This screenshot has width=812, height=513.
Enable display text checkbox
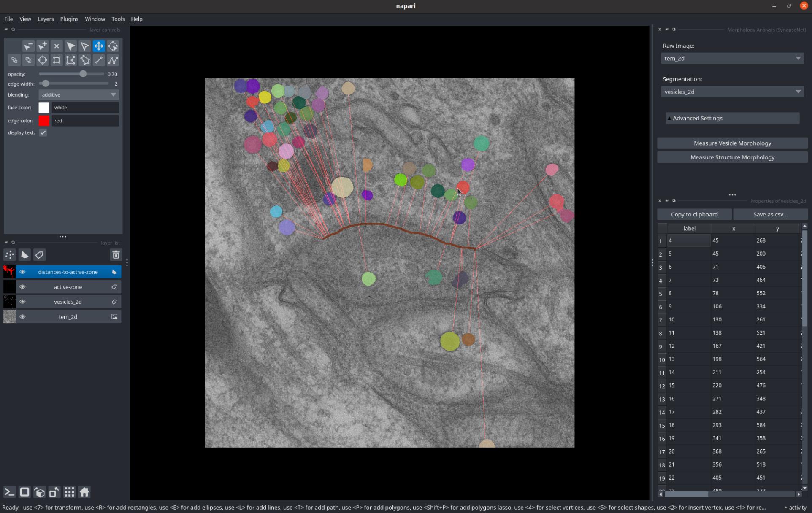tap(43, 132)
